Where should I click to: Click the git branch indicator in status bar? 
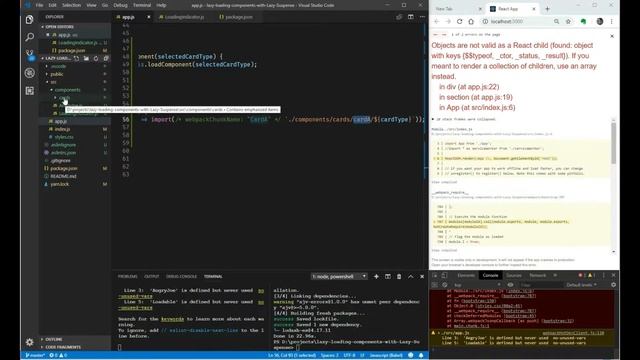(x=35, y=355)
